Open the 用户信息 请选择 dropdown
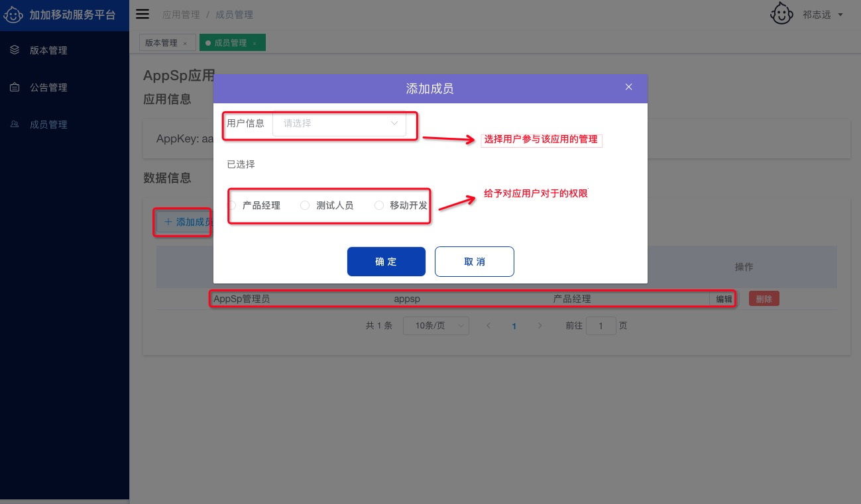 point(339,123)
